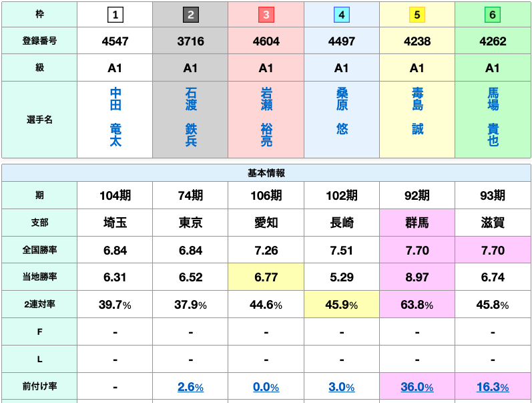Click the green lane 6 number badge

(493, 15)
